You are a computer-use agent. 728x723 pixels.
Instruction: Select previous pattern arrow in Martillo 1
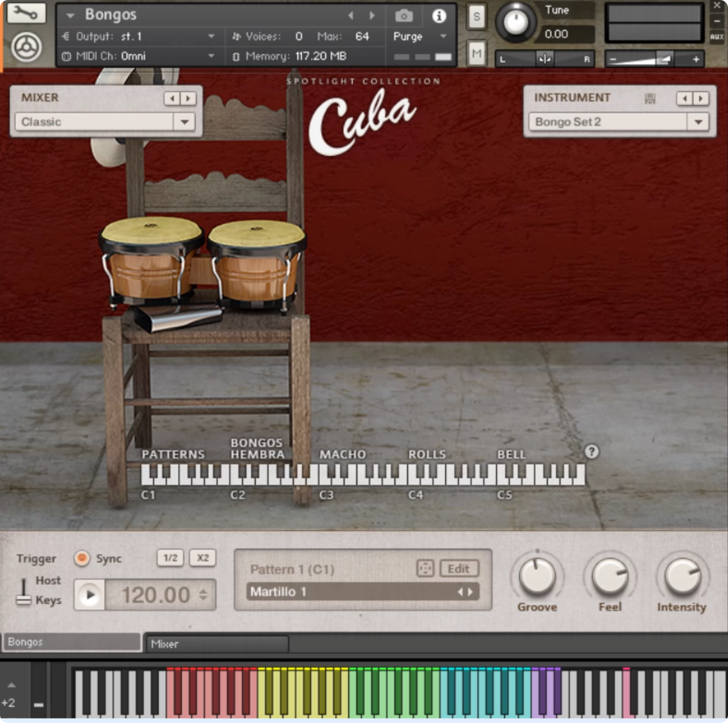[460, 592]
